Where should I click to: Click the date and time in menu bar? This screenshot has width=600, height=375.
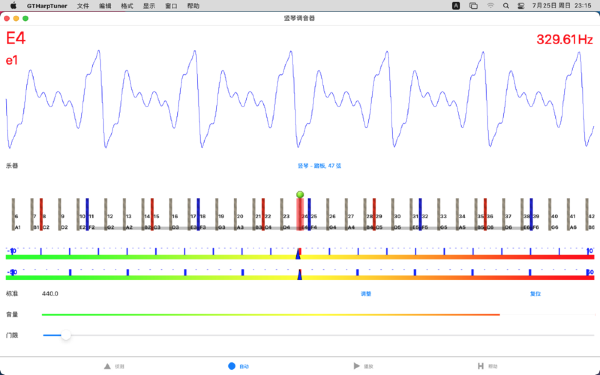click(561, 6)
